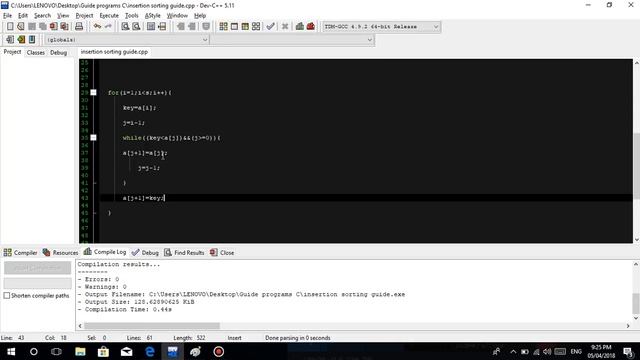Click the Find toolbar icon
The width and height of the screenshot is (640, 360).
point(125,27)
